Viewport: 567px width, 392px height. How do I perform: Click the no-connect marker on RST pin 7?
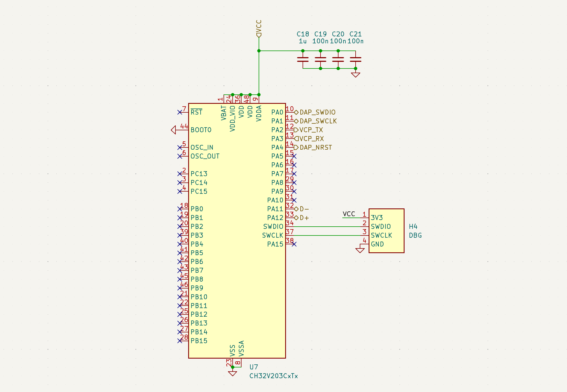[180, 112]
